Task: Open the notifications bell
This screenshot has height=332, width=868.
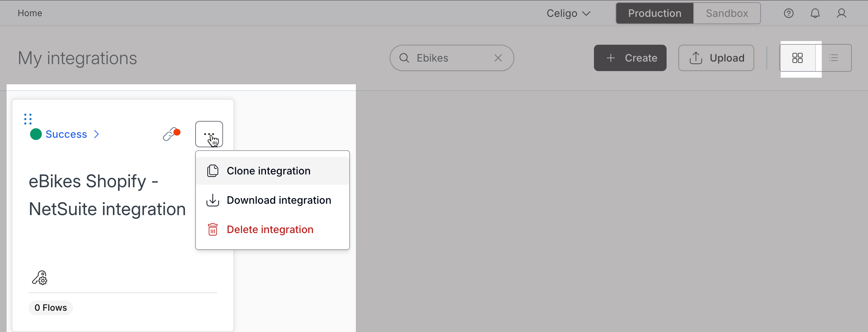Action: coord(815,13)
